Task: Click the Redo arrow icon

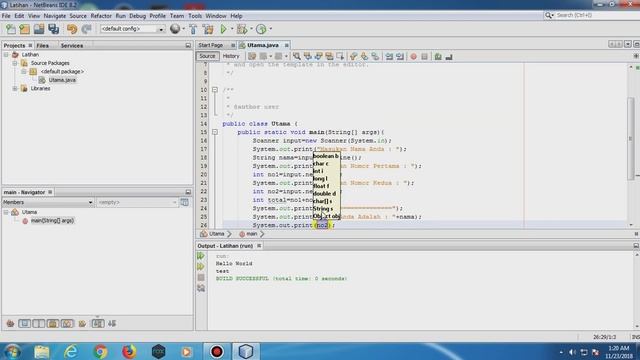Action: [x=86, y=29]
